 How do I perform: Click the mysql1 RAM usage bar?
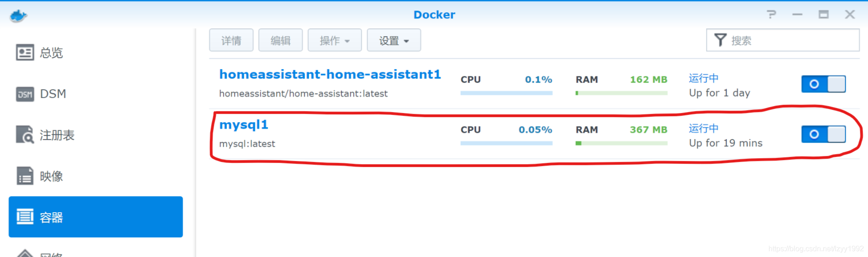(621, 144)
